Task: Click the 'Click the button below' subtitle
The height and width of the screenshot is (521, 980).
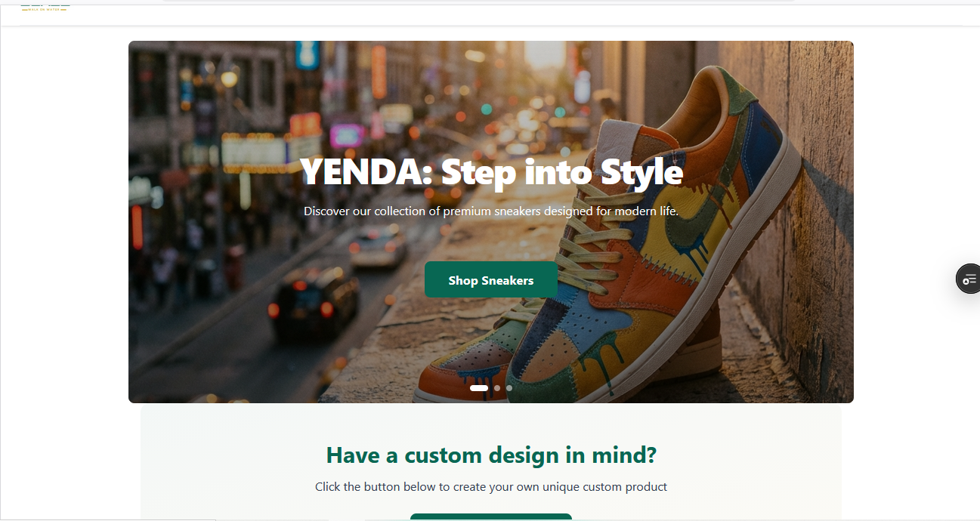Action: pyautogui.click(x=491, y=486)
